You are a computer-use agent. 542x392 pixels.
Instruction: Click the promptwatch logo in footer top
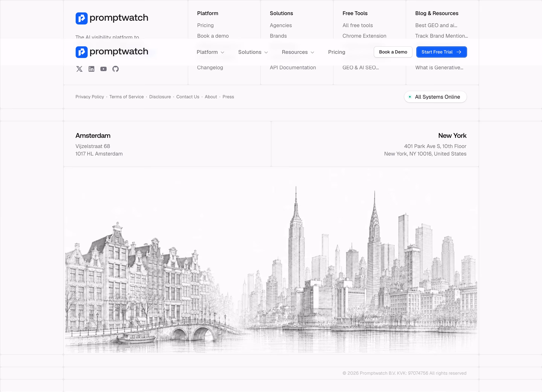point(112,18)
